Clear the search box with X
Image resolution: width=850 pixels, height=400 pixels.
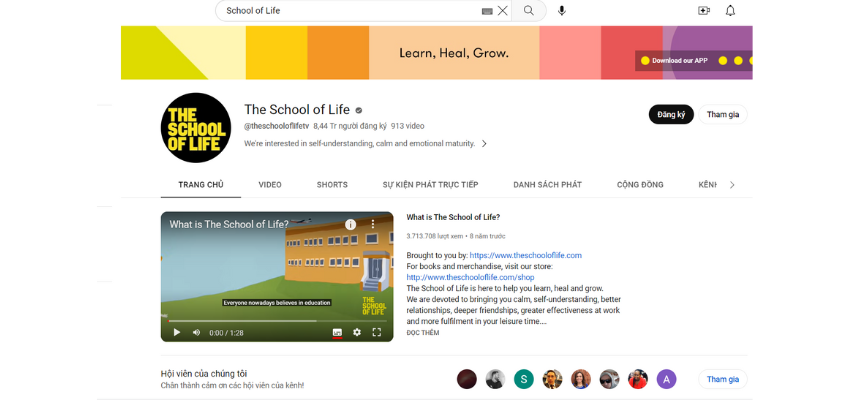coord(503,10)
